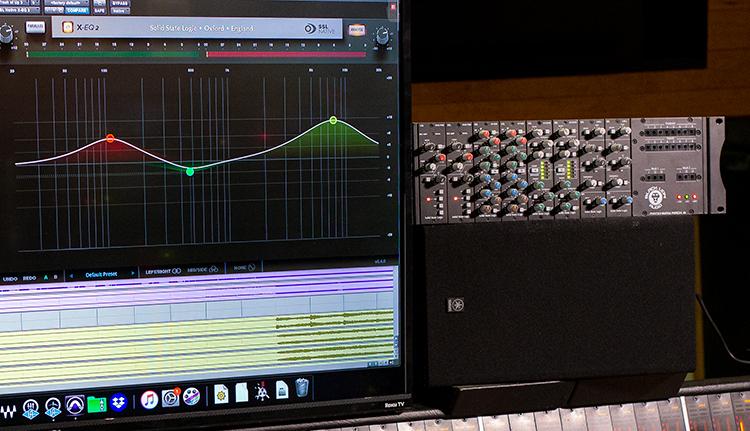
Task: Open System Preferences with the update badge
Action: pyautogui.click(x=171, y=398)
